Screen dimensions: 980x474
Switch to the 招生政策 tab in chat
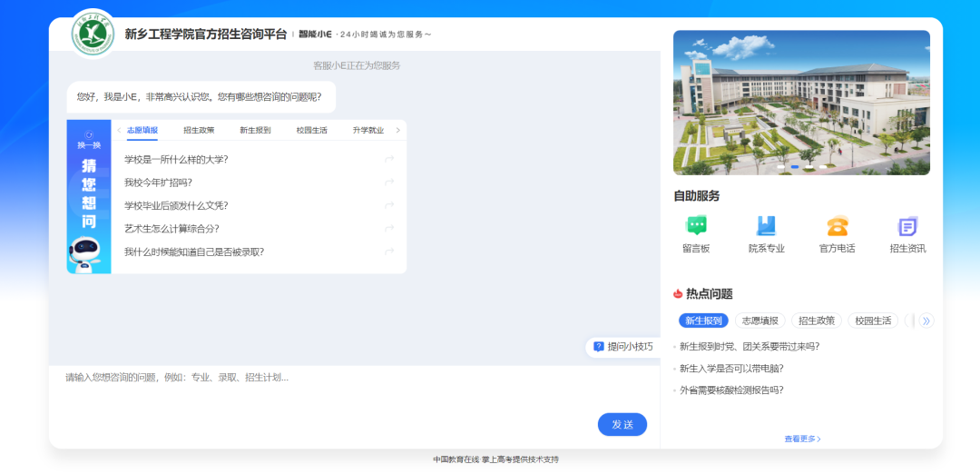pyautogui.click(x=199, y=130)
